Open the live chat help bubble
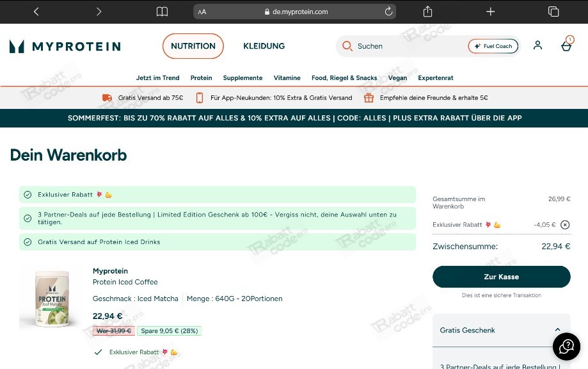This screenshot has width=588, height=369. click(567, 347)
